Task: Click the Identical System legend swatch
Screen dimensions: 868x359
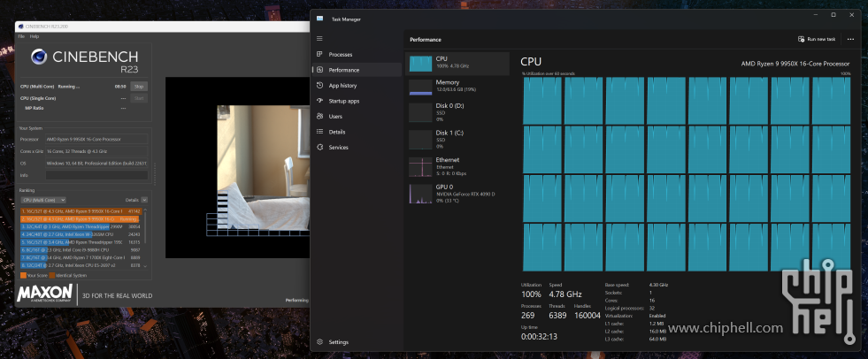Action: click(x=51, y=275)
